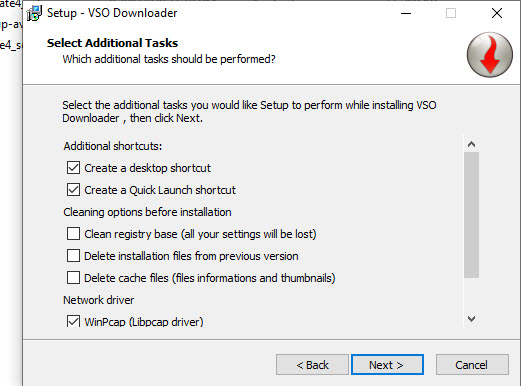Image resolution: width=521 pixels, height=386 pixels.
Task: Click the red VSO Downloader arrow logo
Action: point(490,55)
